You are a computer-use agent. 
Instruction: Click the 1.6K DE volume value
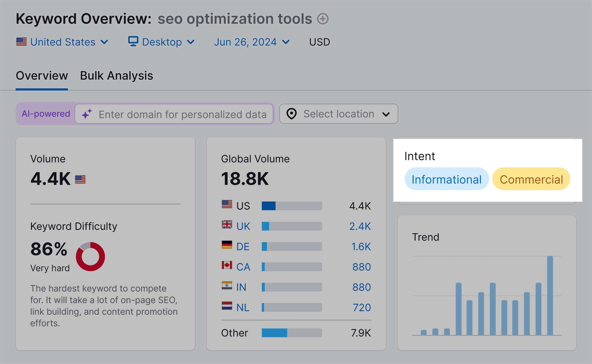coord(361,247)
